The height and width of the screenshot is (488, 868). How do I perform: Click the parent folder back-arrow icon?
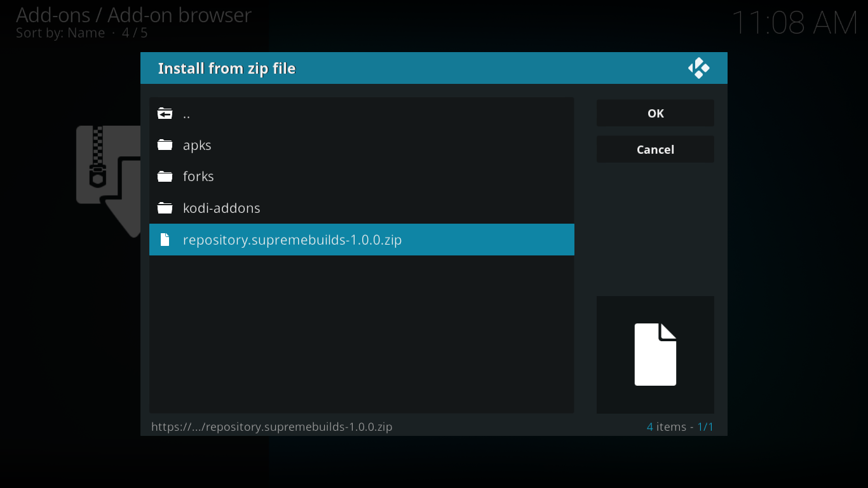coord(165,114)
